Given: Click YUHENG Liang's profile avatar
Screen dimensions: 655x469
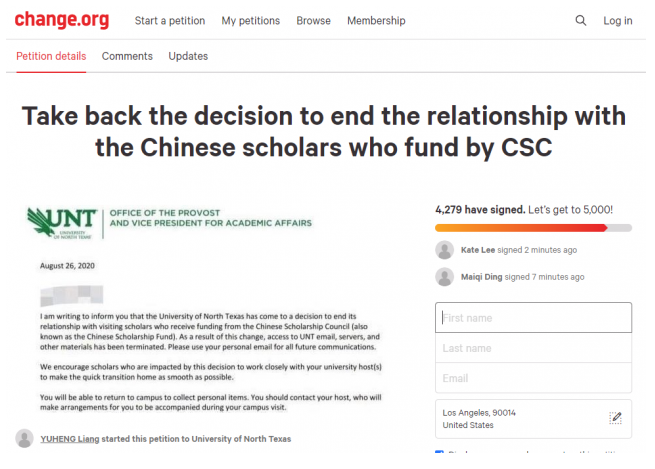Looking at the screenshot, I should 24,439.
